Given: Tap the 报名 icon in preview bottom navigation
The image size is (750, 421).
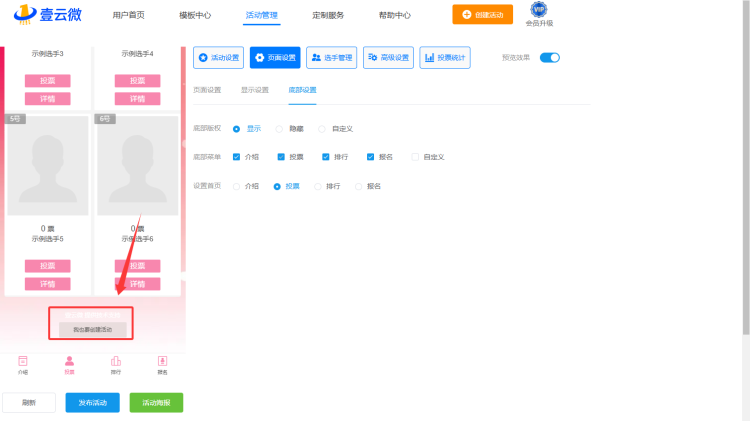Looking at the screenshot, I should click(x=162, y=361).
